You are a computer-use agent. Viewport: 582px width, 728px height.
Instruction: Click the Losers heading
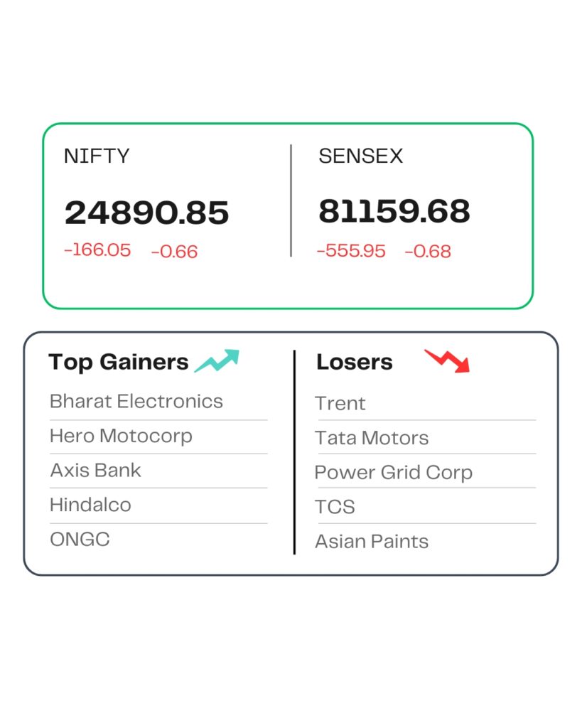(x=355, y=362)
